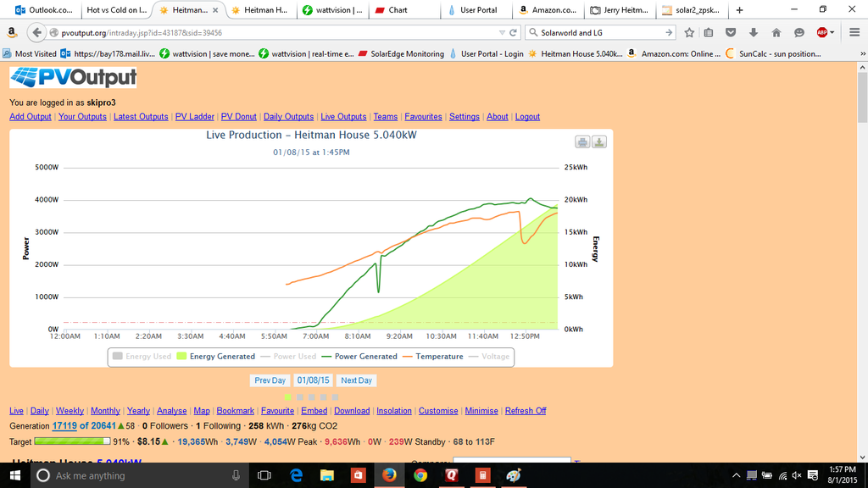The image size is (868, 488).
Task: Open the Hello chat smiley icon
Action: (x=798, y=33)
